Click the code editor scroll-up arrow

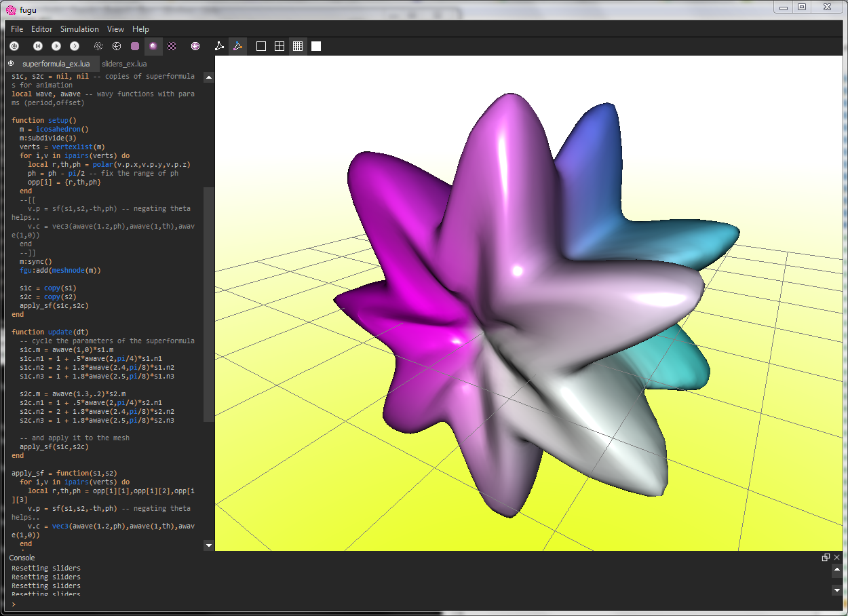point(209,77)
